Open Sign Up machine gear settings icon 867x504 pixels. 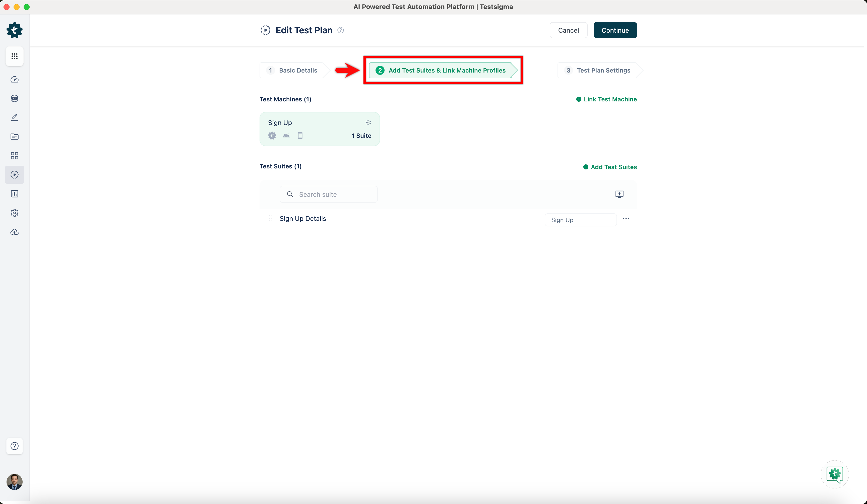pyautogui.click(x=368, y=122)
